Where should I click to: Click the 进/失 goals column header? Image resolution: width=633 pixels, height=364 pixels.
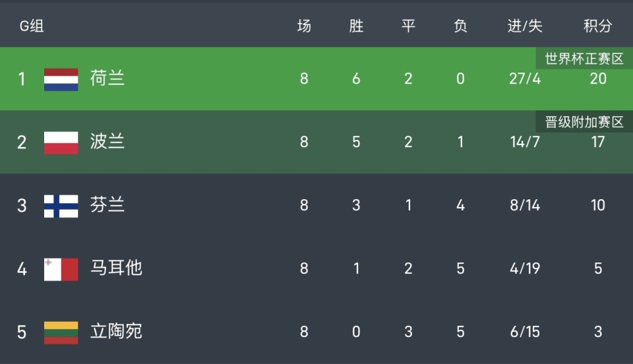(x=525, y=26)
